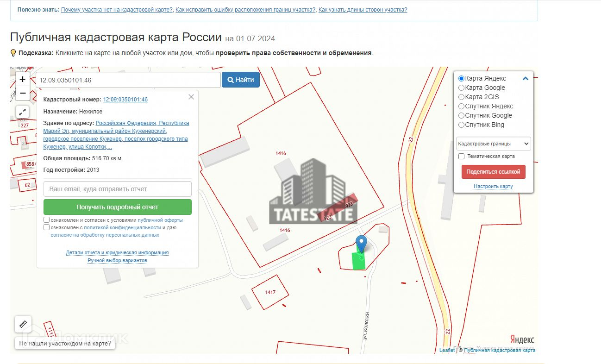This screenshot has width=601, height=364.
Task: Click the ул. Колотки street label
Action: pyautogui.click(x=366, y=326)
